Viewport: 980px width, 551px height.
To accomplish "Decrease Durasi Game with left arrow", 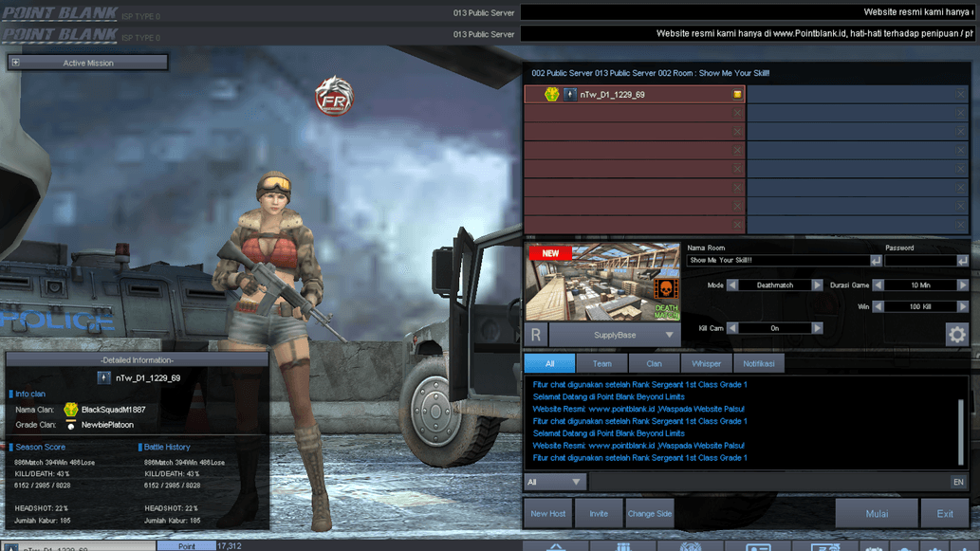I will click(x=878, y=285).
